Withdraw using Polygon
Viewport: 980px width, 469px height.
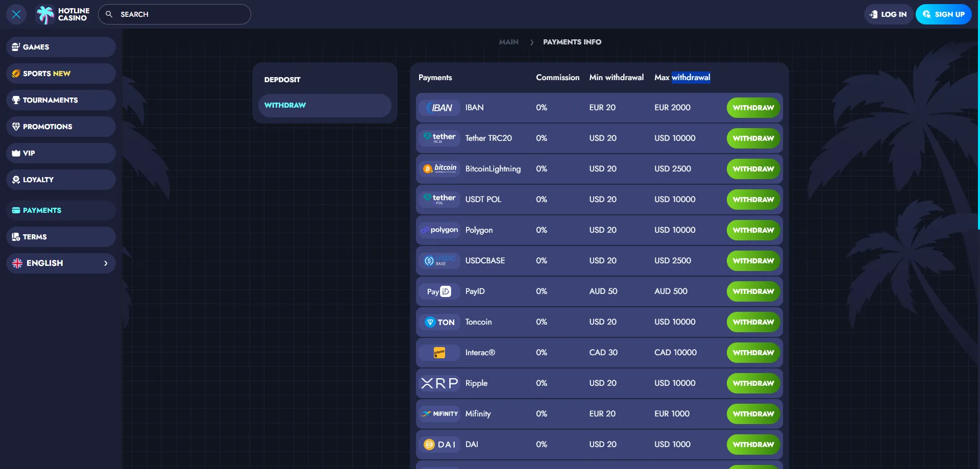tap(753, 230)
